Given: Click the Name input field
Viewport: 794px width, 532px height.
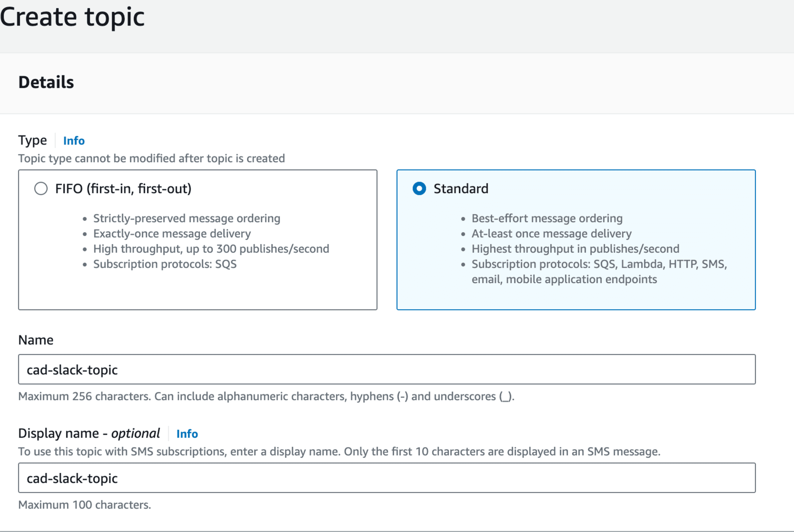Looking at the screenshot, I should tap(387, 369).
